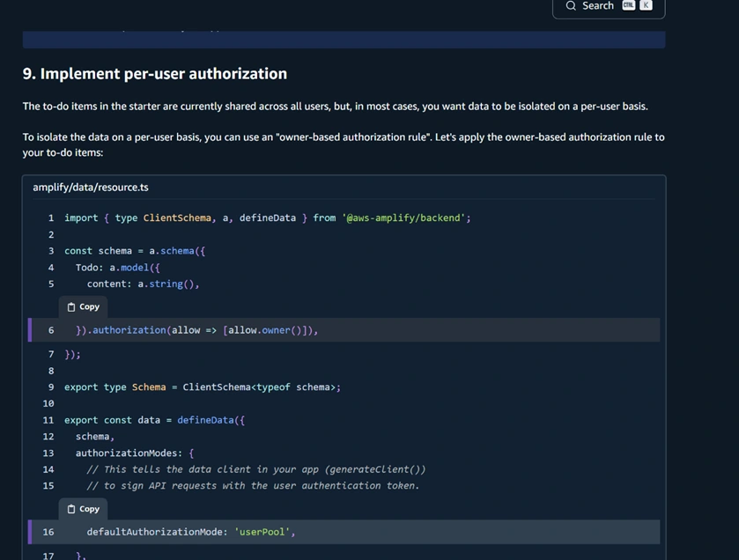The image size is (739, 560).
Task: Click the authorizationModes key on line 13
Action: click(129, 453)
